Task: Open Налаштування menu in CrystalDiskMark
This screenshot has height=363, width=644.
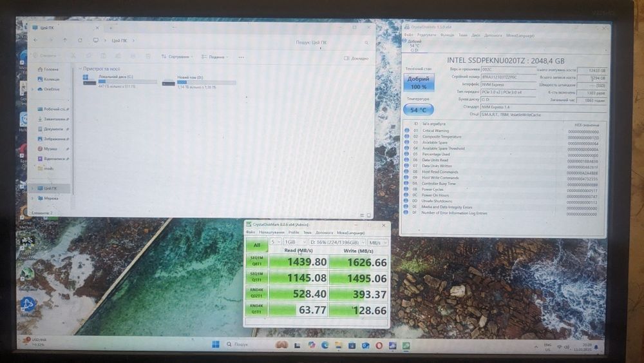Action: 272,233
